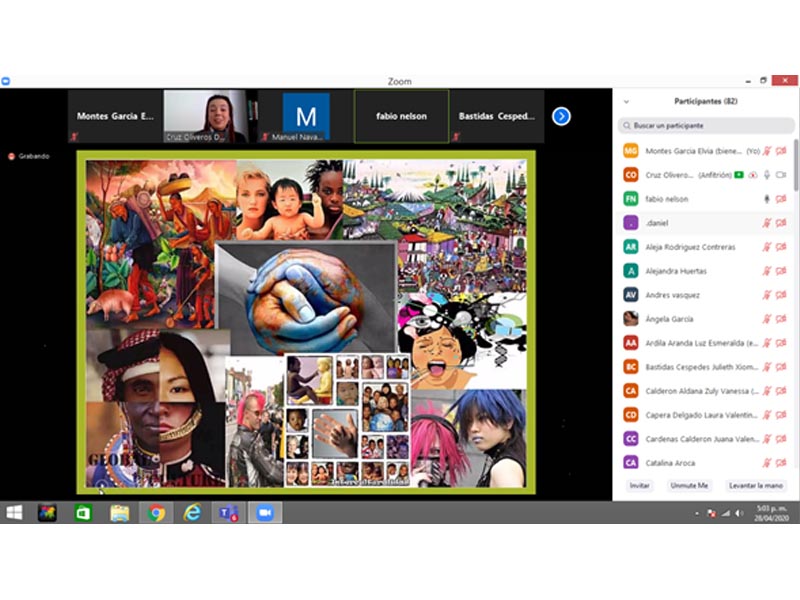The image size is (800, 600).
Task: Click the video-off icon in Montes Garcia row
Action: pyautogui.click(x=781, y=151)
